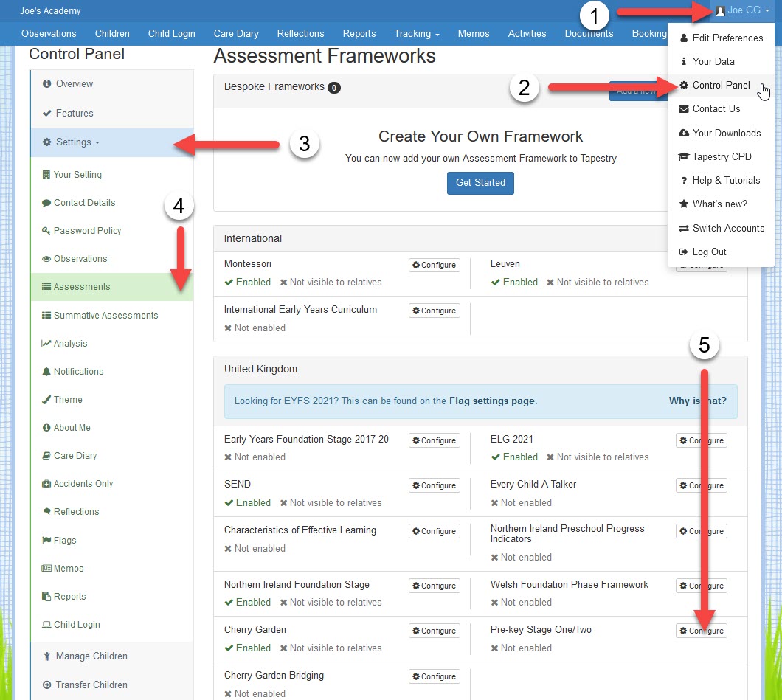Click the key icon for Password Policy
This screenshot has width=782, height=700.
(x=46, y=231)
